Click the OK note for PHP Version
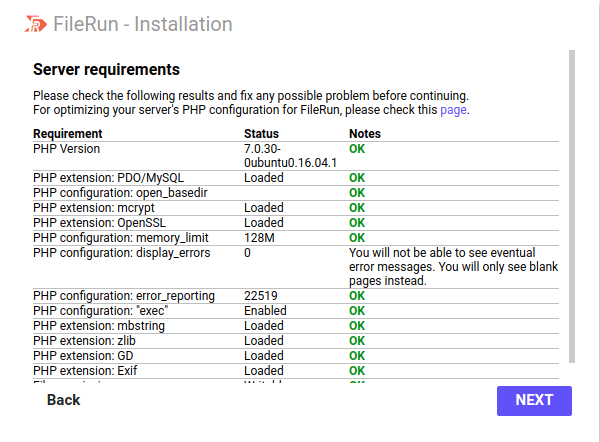Image resolution: width=600 pixels, height=442 pixels. (x=357, y=149)
